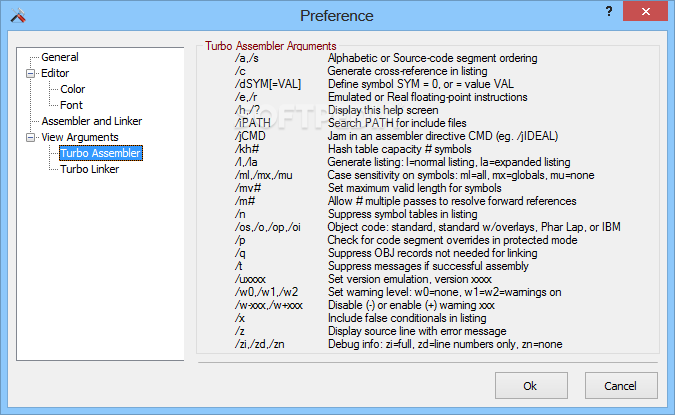Click the app icon in the title bar
675x415 pixels.
tap(18, 15)
